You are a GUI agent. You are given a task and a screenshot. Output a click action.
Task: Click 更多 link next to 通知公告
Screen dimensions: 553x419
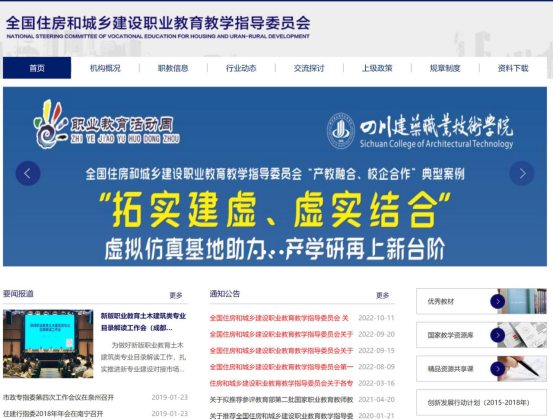(383, 295)
